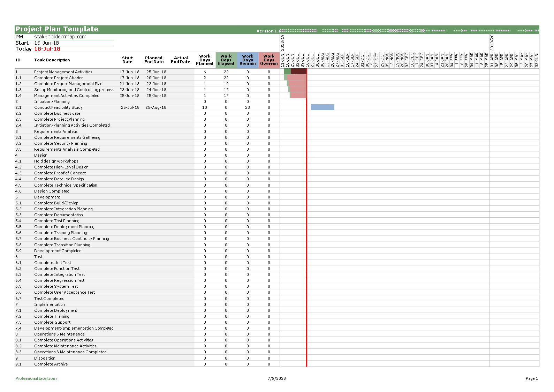
Task: Click the Actual End Date column header
Action: point(181,60)
